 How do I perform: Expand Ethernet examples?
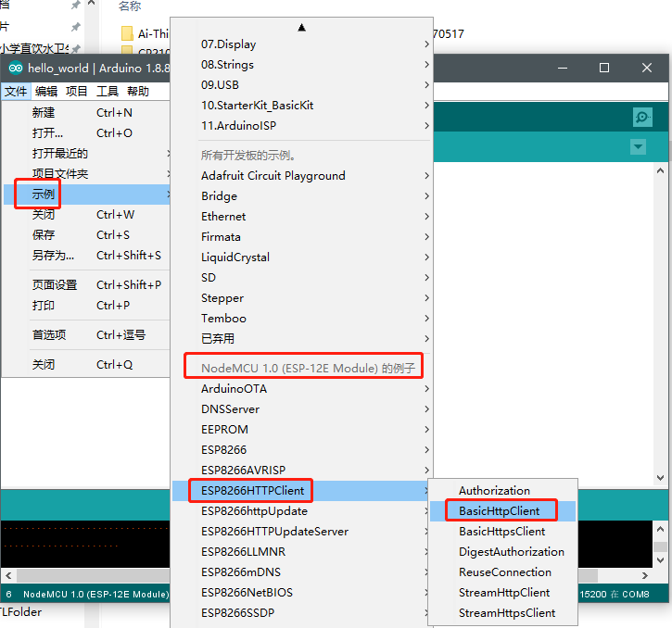pos(302,217)
